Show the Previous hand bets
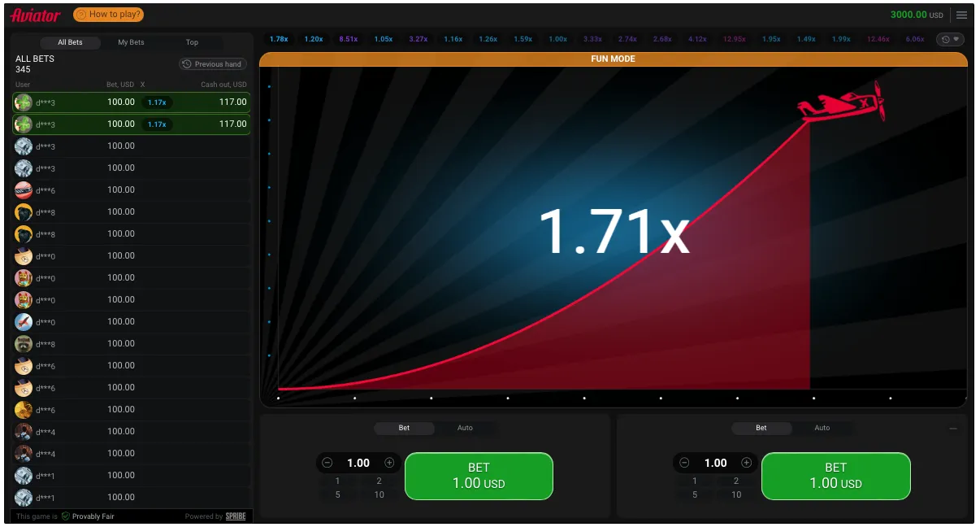 [x=212, y=64]
